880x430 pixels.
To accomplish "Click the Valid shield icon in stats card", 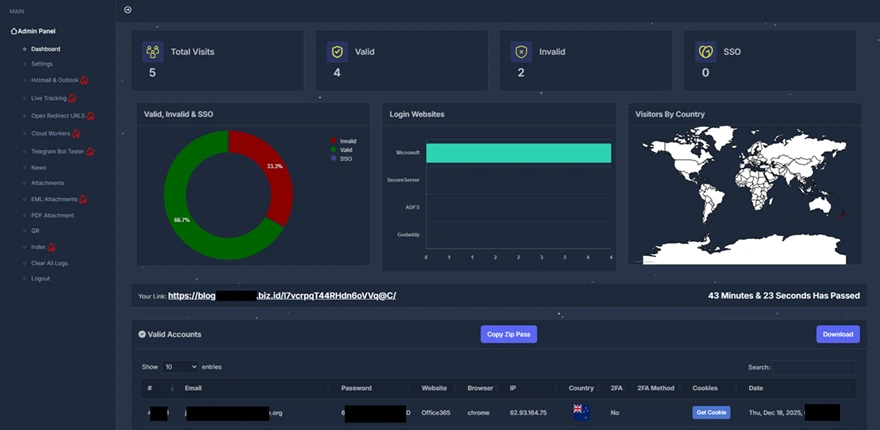I will pos(337,52).
